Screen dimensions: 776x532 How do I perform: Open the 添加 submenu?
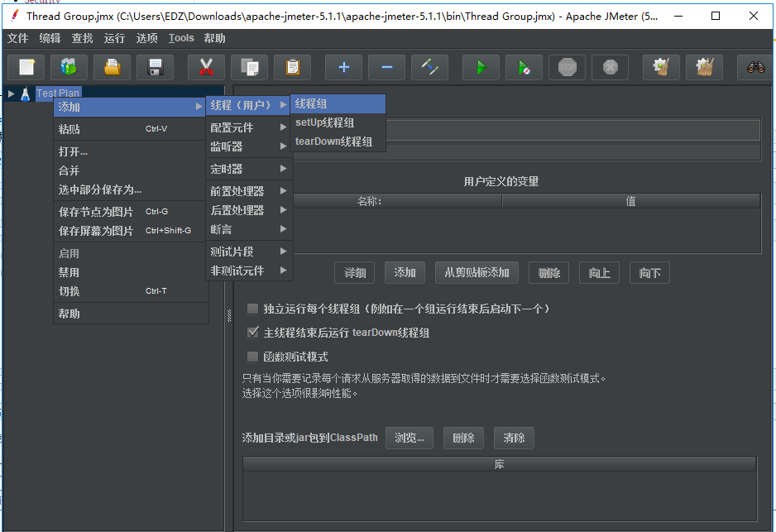click(130, 107)
